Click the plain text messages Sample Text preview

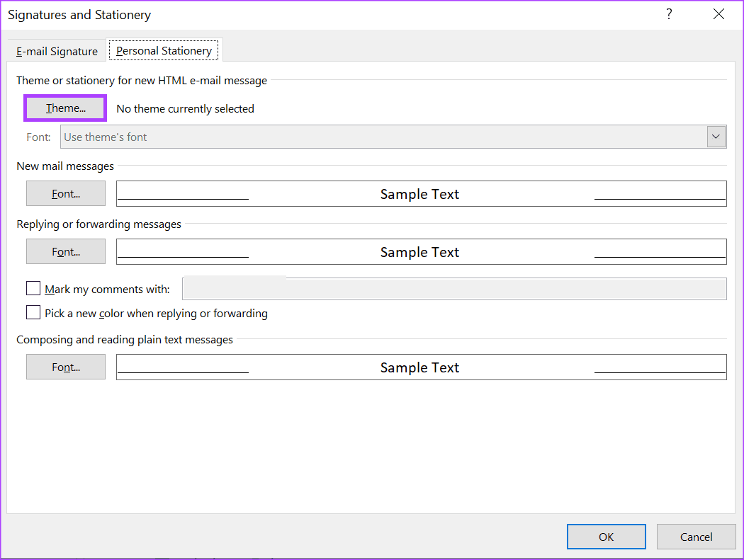pyautogui.click(x=422, y=367)
